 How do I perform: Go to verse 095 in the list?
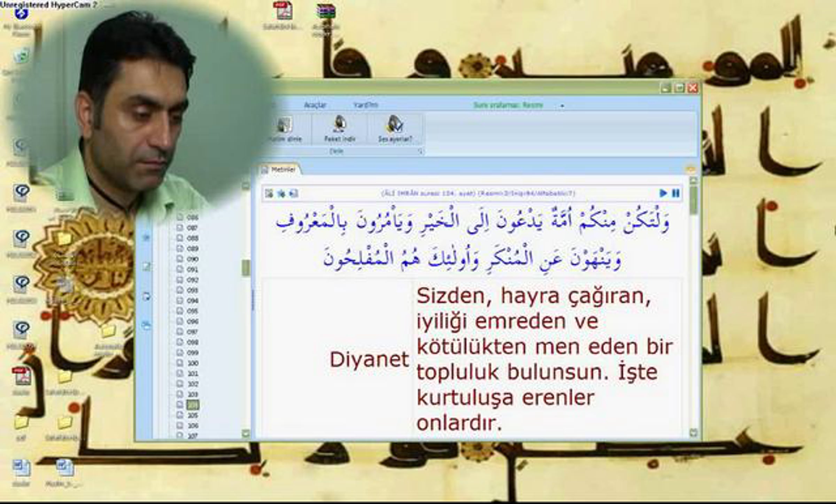[192, 311]
